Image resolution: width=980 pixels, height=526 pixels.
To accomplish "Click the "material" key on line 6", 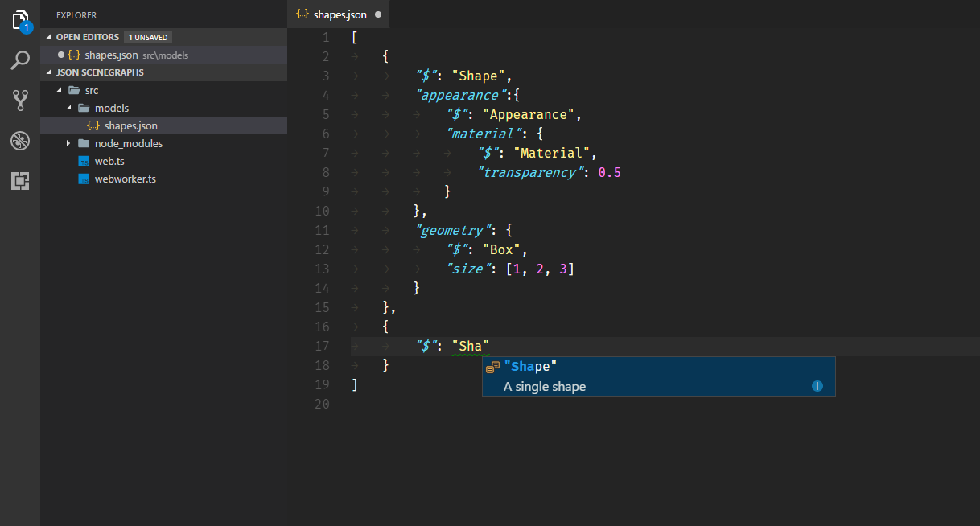I will coord(484,134).
